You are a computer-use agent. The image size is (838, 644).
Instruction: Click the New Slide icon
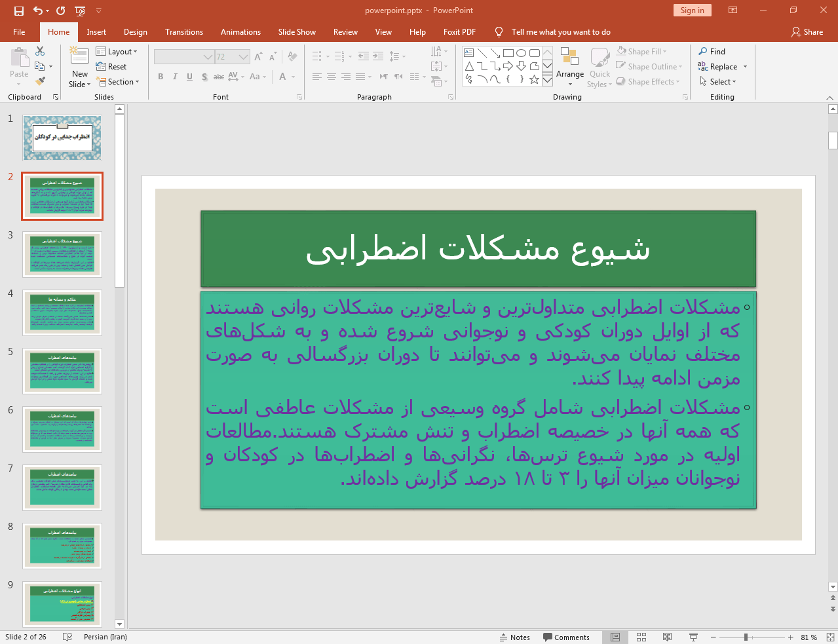pyautogui.click(x=79, y=56)
